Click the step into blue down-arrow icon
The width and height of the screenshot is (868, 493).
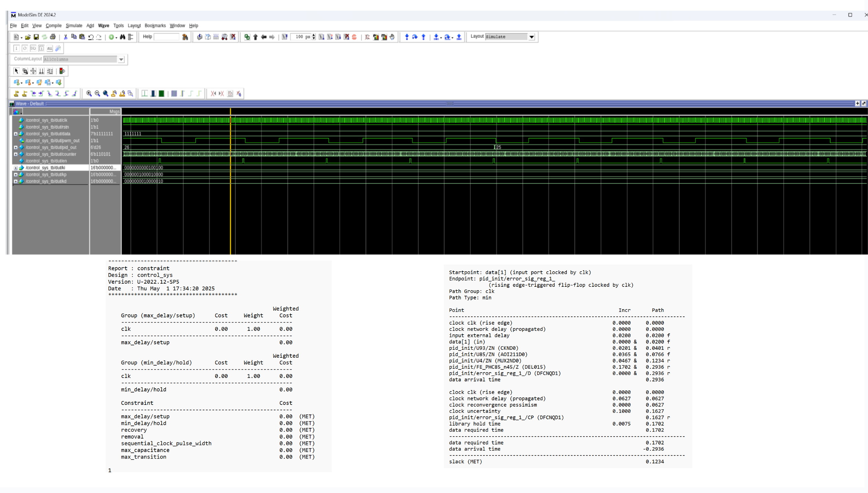407,37
